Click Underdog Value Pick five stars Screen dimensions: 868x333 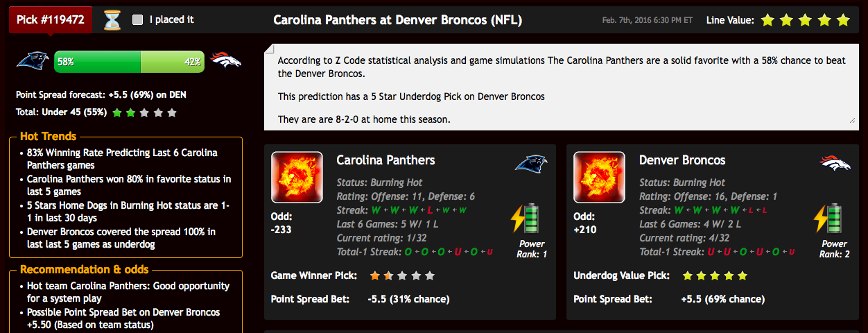tap(715, 275)
